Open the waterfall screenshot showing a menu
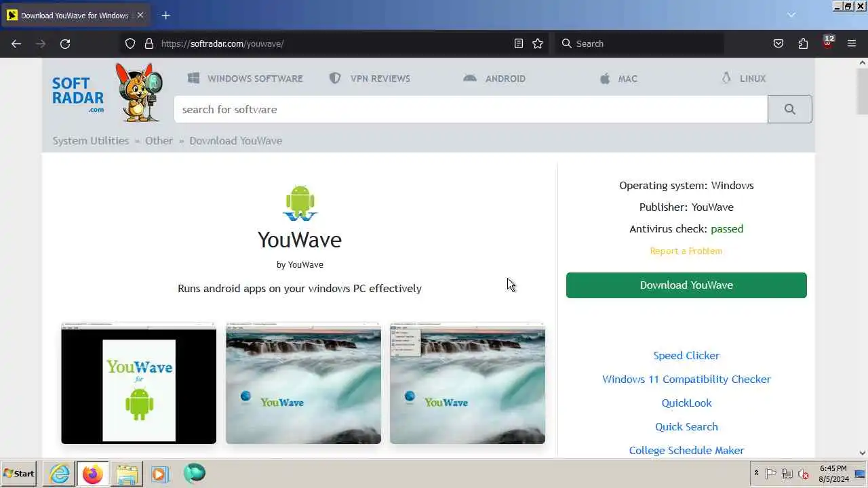The image size is (868, 488). (467, 384)
